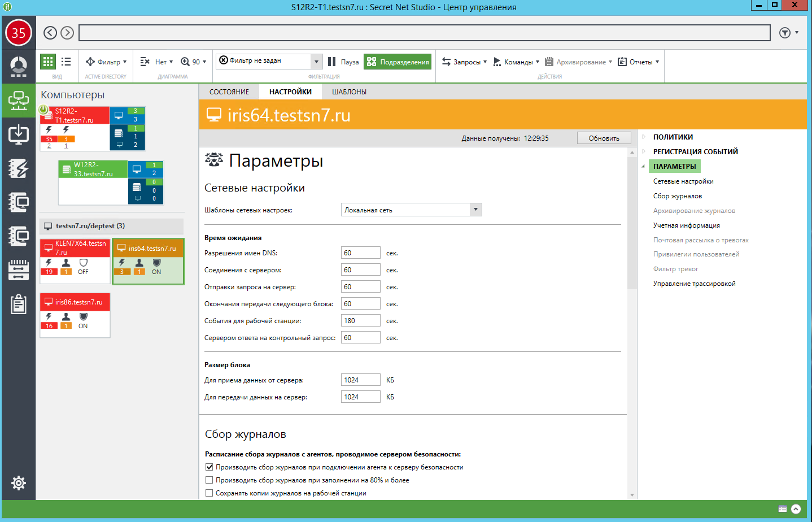Open the clipboard reports icon in the sidebar

19,304
